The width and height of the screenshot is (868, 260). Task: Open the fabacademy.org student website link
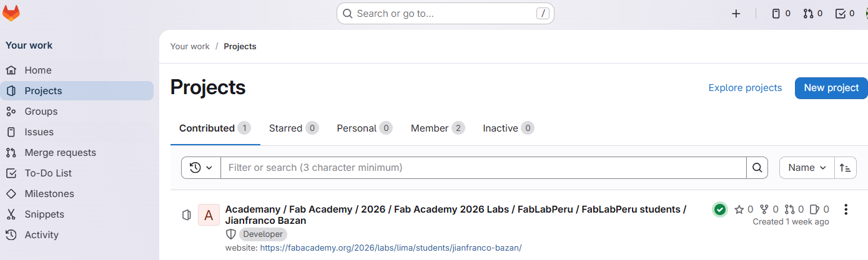390,248
